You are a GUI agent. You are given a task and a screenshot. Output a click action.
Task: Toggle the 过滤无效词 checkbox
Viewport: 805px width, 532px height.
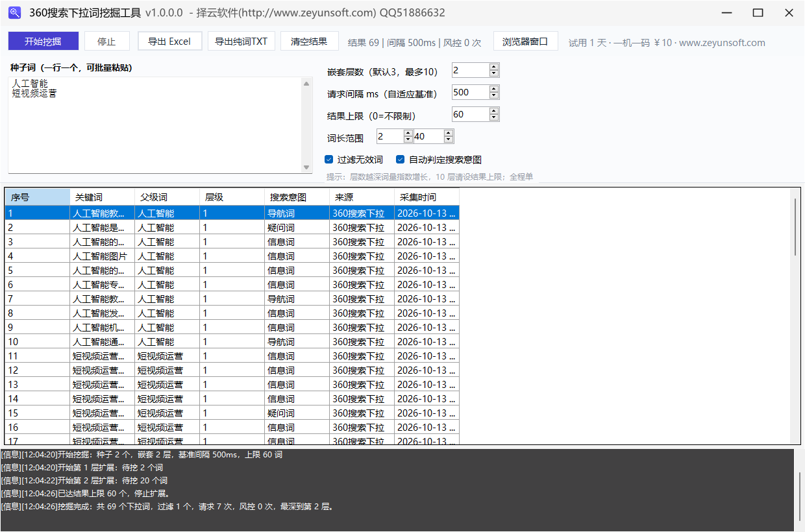pos(354,160)
